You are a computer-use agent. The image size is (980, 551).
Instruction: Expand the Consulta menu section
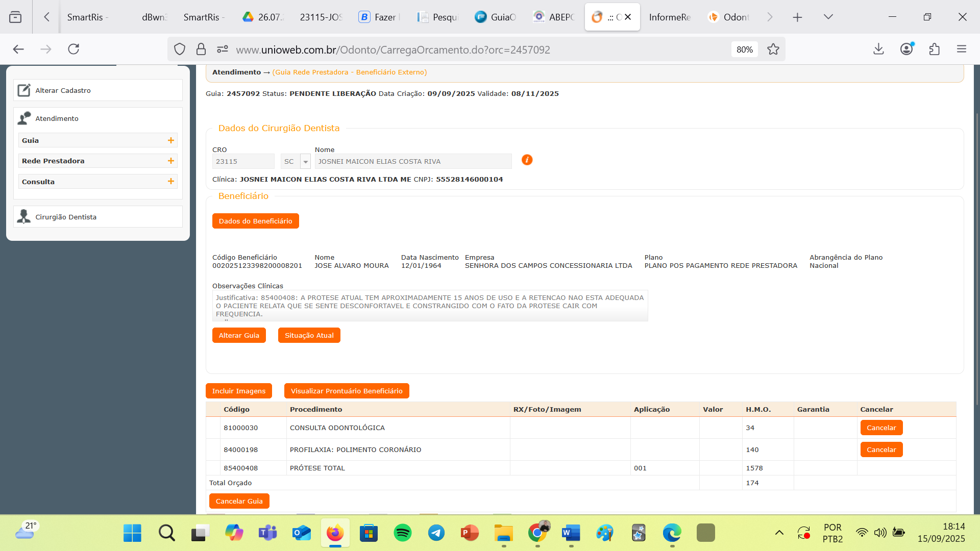coord(170,182)
